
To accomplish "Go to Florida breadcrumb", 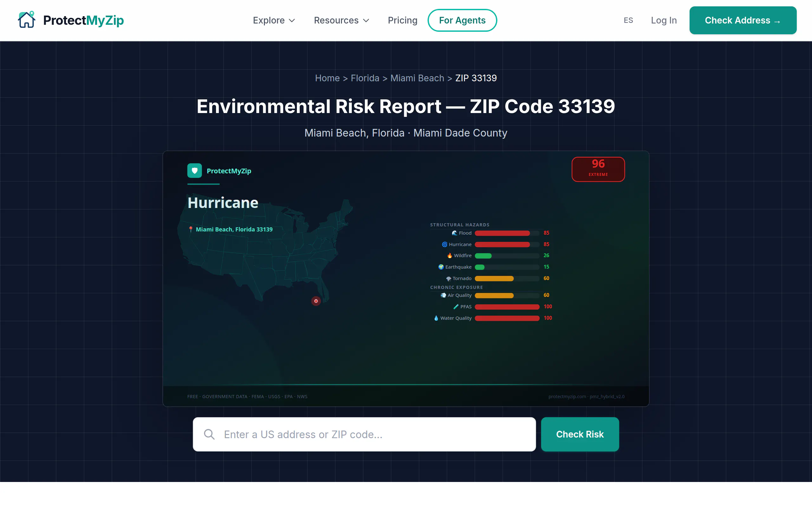I will coord(365,78).
